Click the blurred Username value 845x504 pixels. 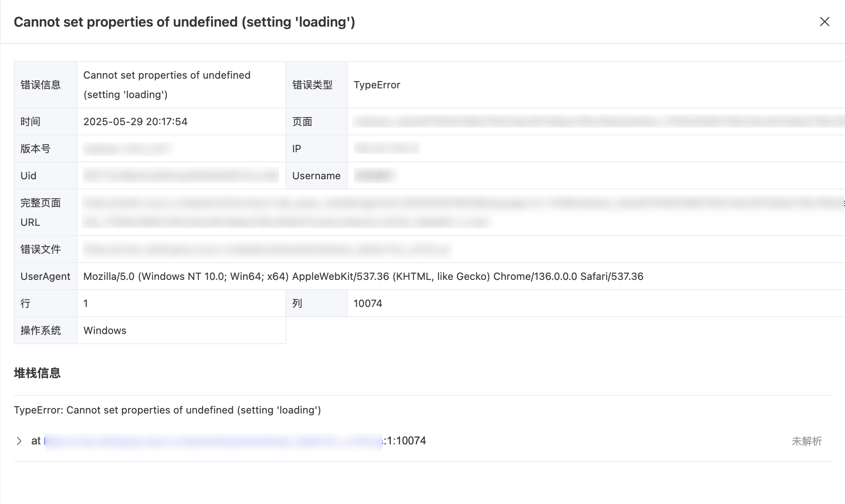(x=374, y=175)
